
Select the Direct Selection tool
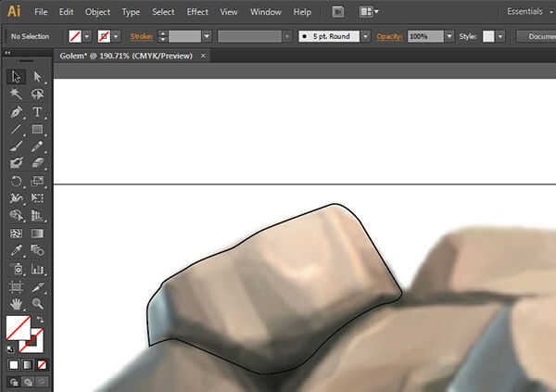(37, 77)
